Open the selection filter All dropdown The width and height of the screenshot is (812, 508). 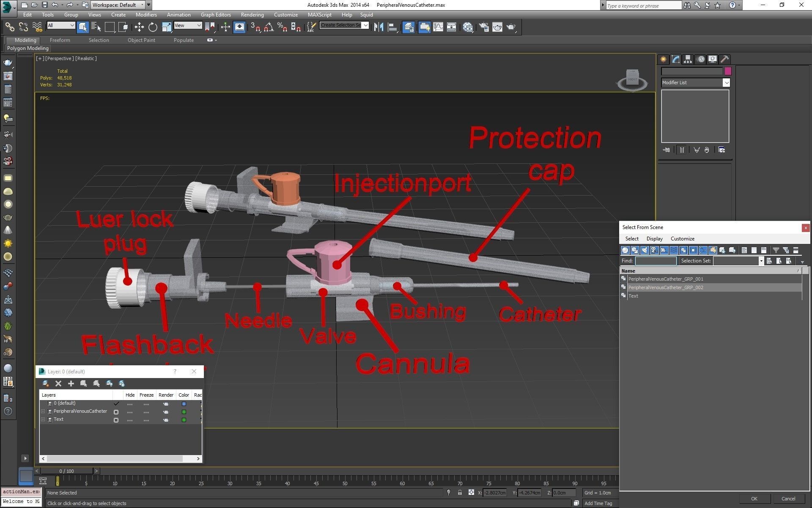click(72, 25)
